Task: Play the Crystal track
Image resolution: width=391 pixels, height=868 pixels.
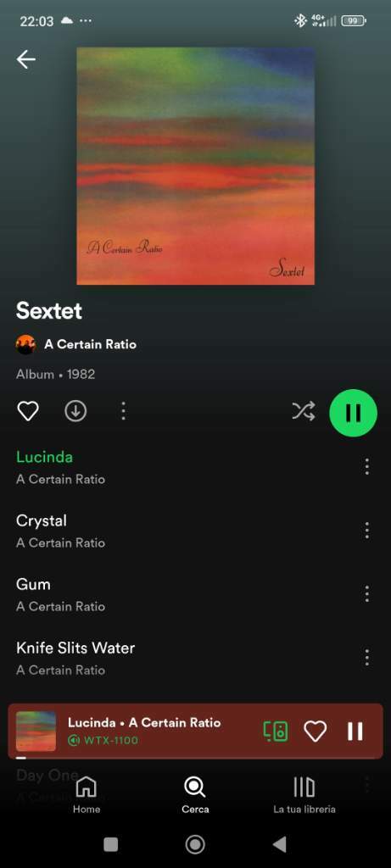Action: click(x=182, y=531)
